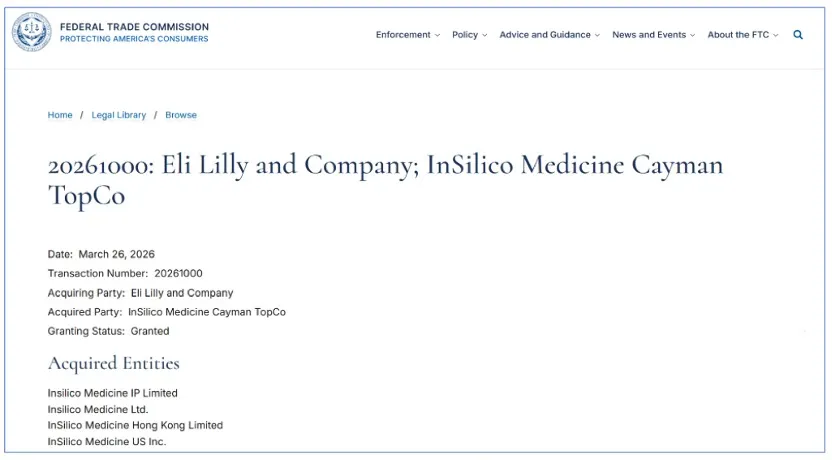Go to Home breadcrumb link
832x460 pixels.
pos(60,115)
